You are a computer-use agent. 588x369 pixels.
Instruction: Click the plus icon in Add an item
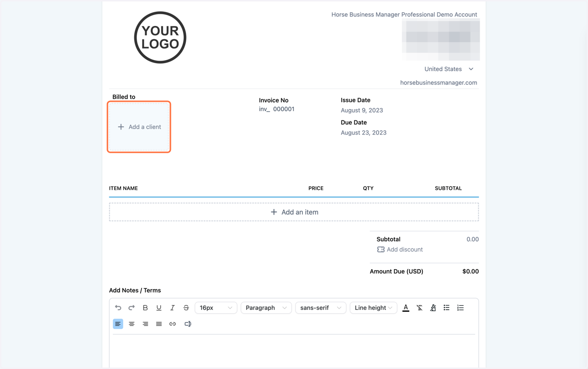point(274,212)
